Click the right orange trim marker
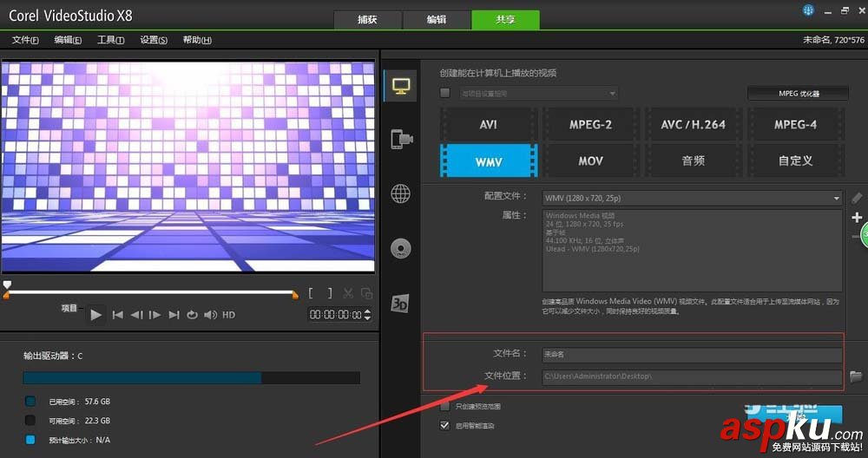The width and height of the screenshot is (868, 458). 295,296
